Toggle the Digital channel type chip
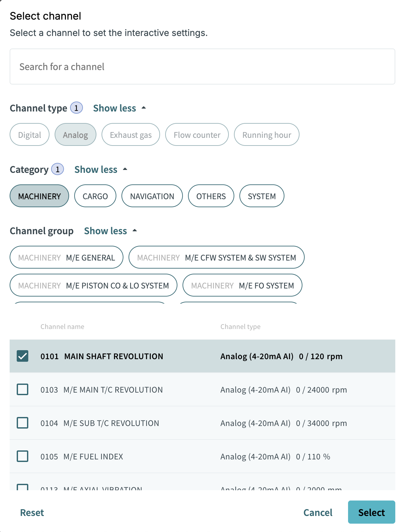403x532 pixels. [x=30, y=135]
